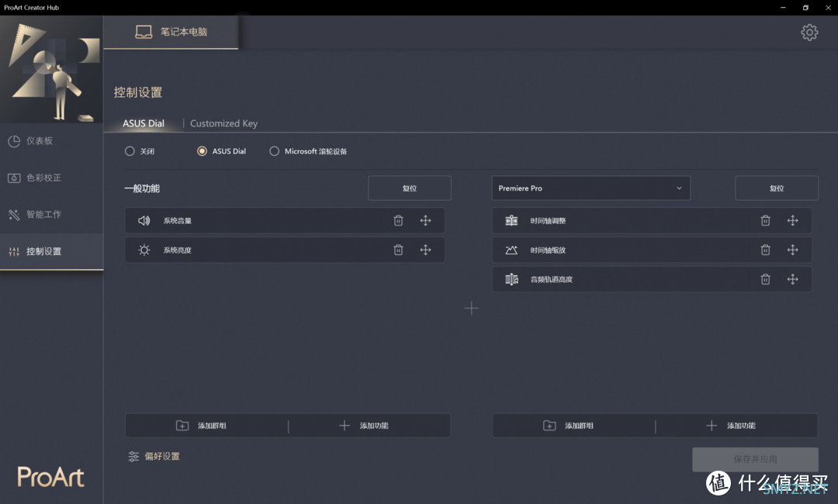Click the 音频轨道高度 label
The width and height of the screenshot is (838, 504).
(x=552, y=279)
